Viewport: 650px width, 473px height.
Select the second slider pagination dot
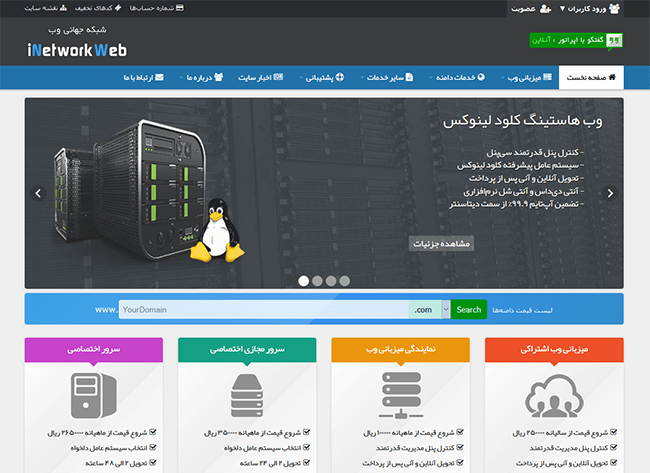[317, 281]
